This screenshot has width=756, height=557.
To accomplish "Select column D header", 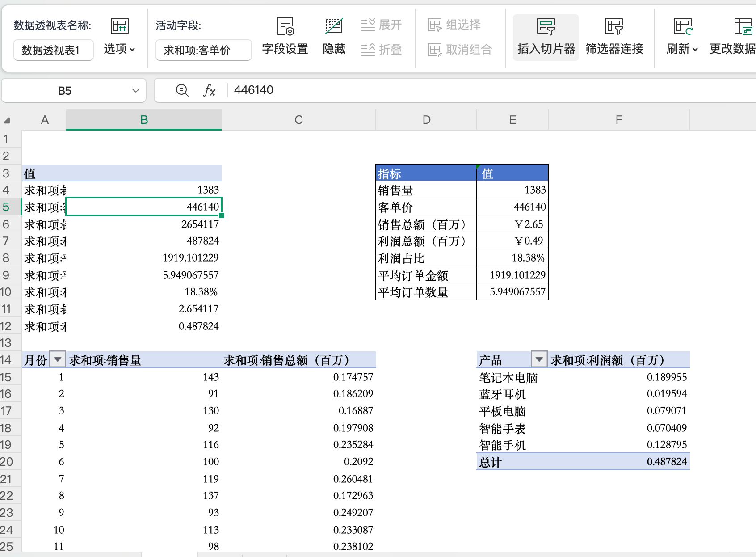I will point(426,120).
